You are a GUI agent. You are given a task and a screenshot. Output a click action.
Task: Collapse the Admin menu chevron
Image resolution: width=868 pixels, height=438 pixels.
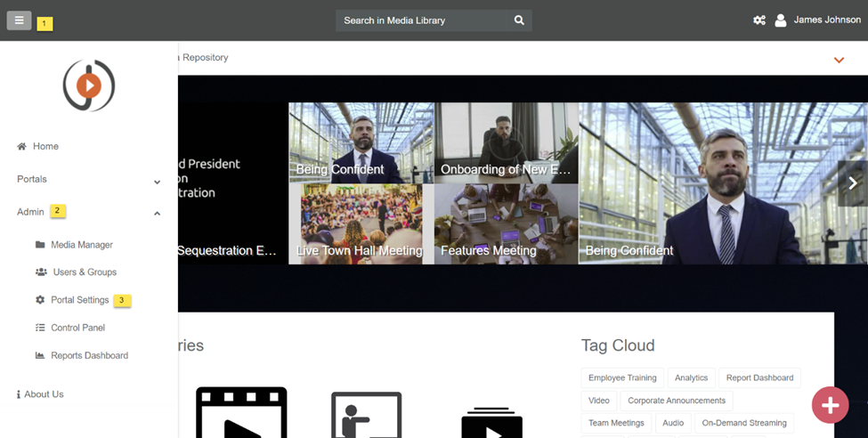coord(157,213)
